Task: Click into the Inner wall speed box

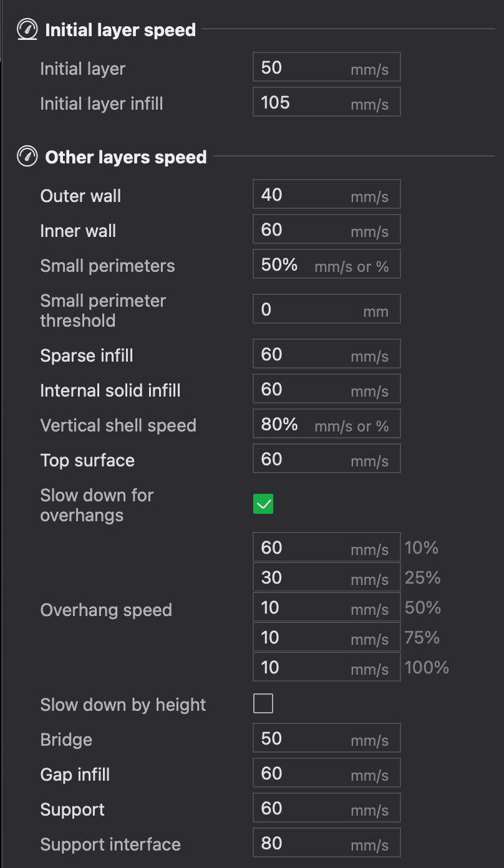Action: pos(326,229)
